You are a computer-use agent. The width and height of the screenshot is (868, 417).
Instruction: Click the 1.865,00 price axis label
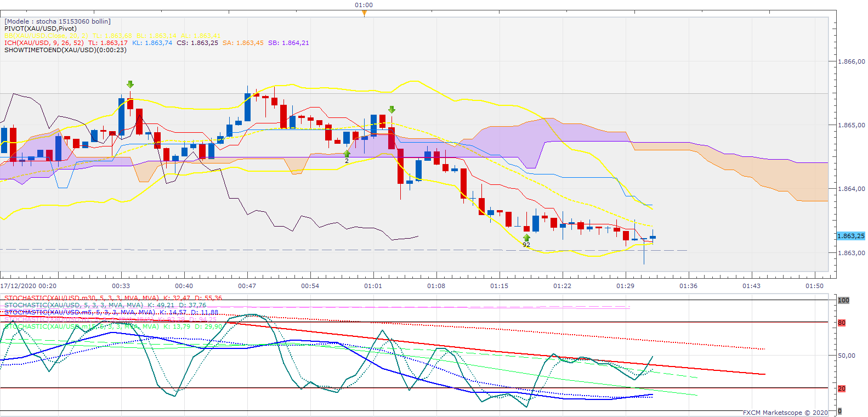852,125
